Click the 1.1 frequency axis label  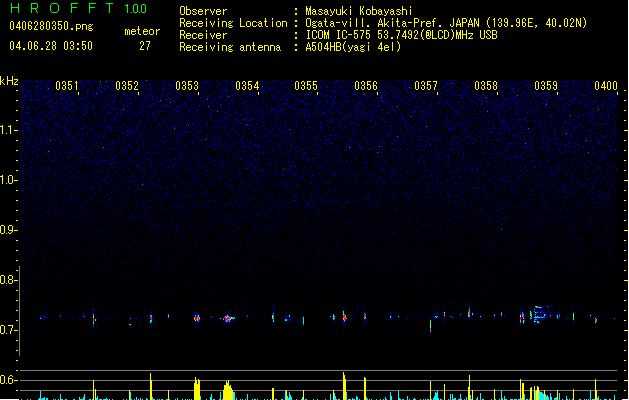[8, 130]
